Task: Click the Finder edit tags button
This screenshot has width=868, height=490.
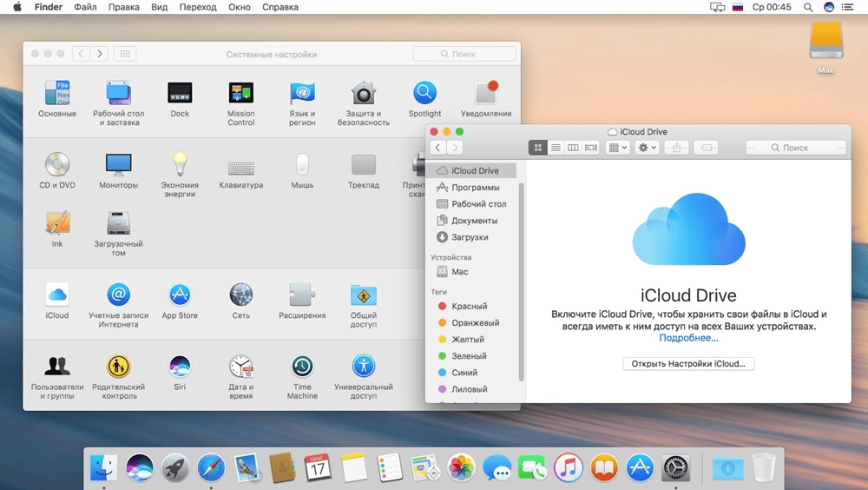Action: click(706, 148)
